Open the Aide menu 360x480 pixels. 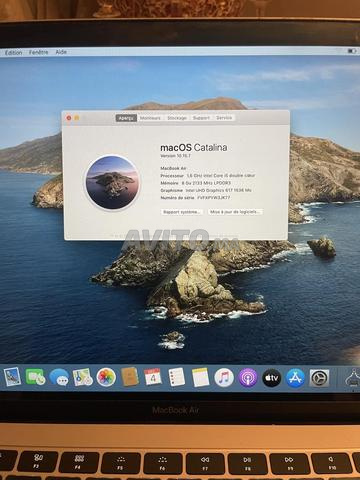coord(61,52)
